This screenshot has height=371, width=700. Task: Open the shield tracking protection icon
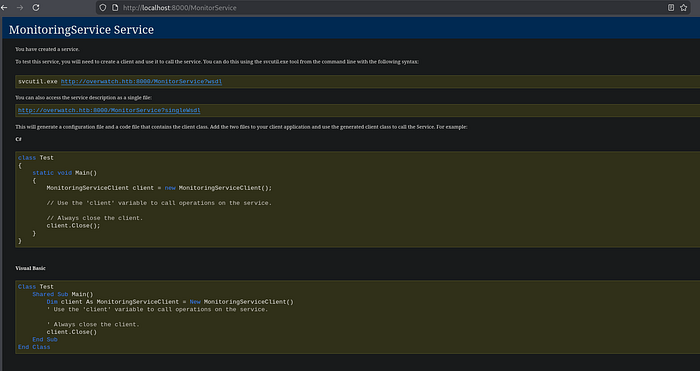(103, 8)
